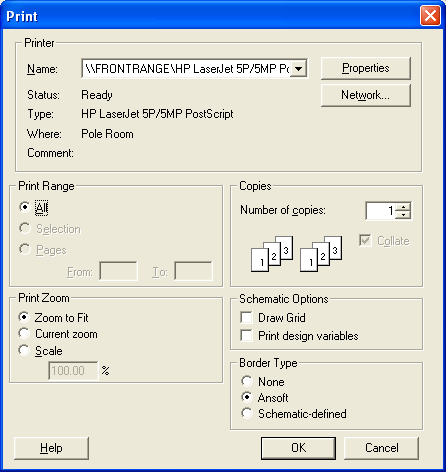Enable the Draw Grid checkbox

click(246, 317)
